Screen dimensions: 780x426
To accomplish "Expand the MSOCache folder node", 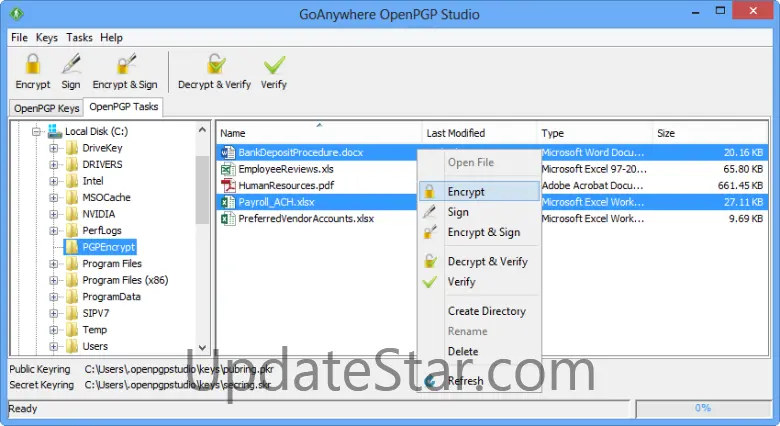I will tap(54, 198).
